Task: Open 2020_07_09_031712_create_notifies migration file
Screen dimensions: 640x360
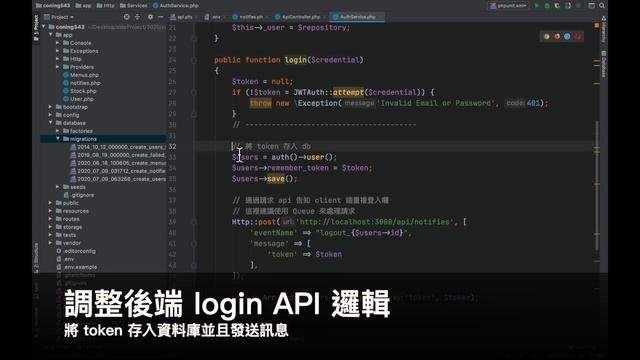Action: 118,171
